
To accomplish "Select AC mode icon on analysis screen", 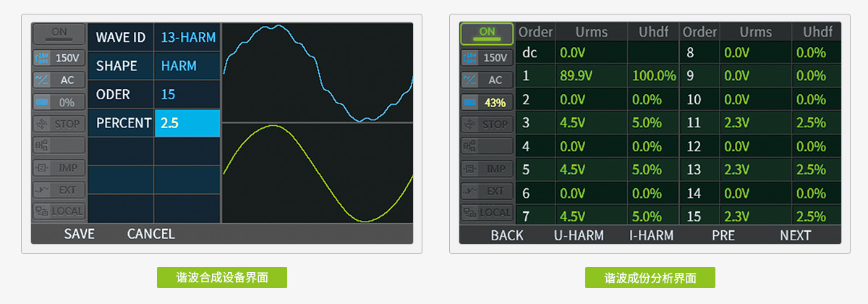I will click(x=487, y=80).
